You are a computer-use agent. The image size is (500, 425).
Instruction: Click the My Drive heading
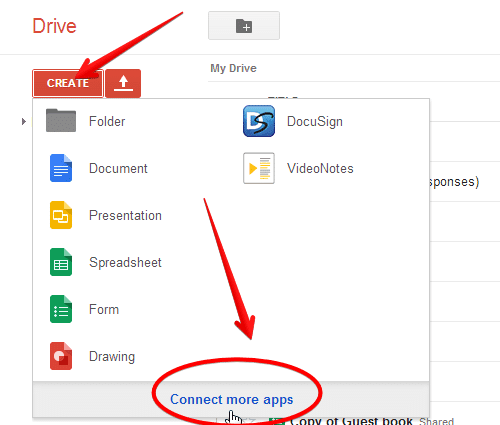click(233, 68)
